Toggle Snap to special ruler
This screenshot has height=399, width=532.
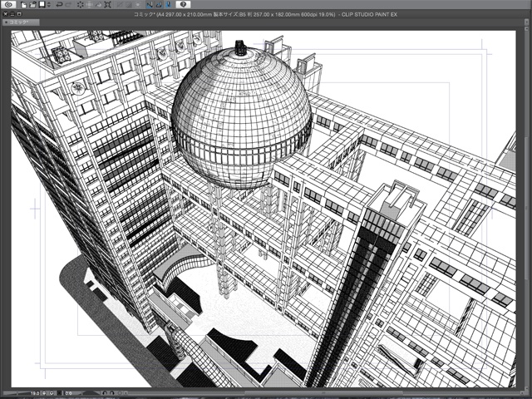pyautogui.click(x=159, y=4)
